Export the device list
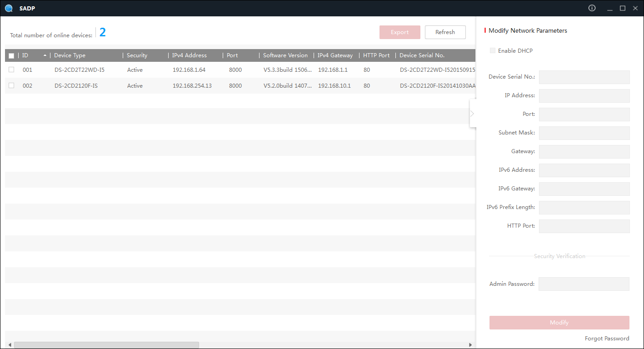The image size is (644, 349). pyautogui.click(x=400, y=32)
